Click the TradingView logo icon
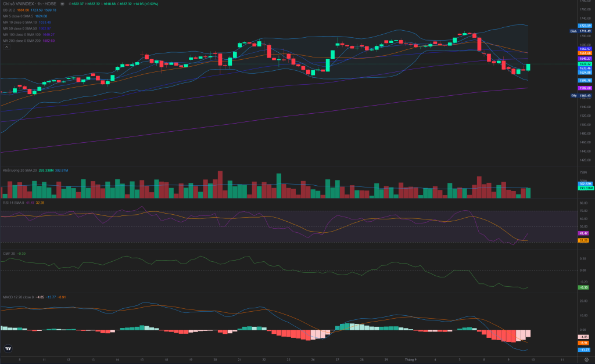The width and height of the screenshot is (595, 364). (x=8, y=348)
